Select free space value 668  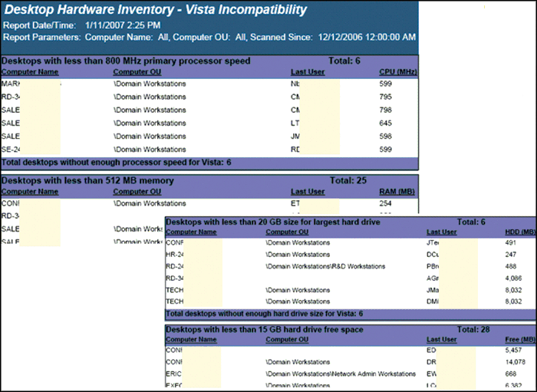(x=511, y=374)
